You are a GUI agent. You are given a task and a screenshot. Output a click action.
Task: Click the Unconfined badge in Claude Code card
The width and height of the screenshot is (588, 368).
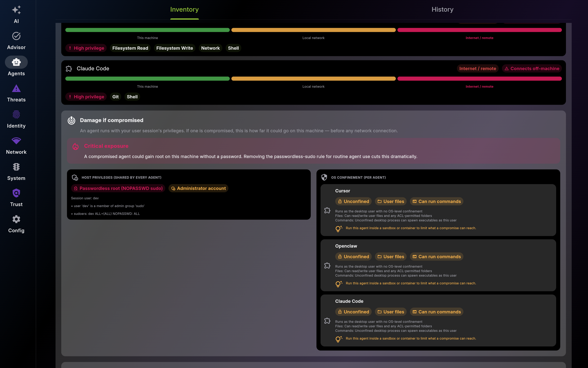coord(353,312)
